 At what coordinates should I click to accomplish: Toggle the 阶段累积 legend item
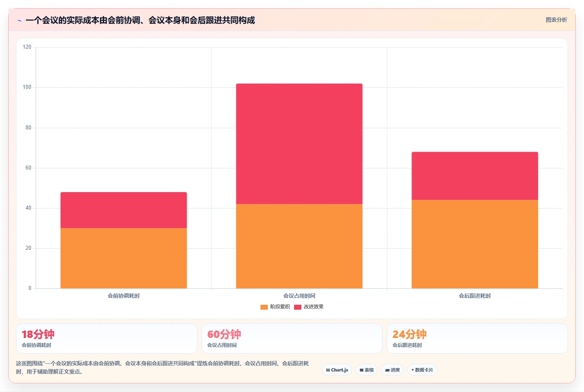[x=275, y=307]
